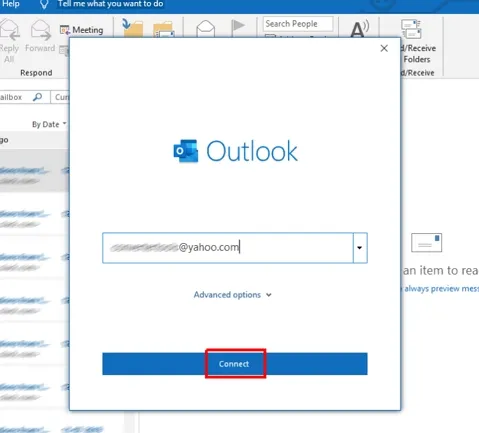Open the By Date sort dropdown
The height and width of the screenshot is (433, 479).
[x=49, y=124]
